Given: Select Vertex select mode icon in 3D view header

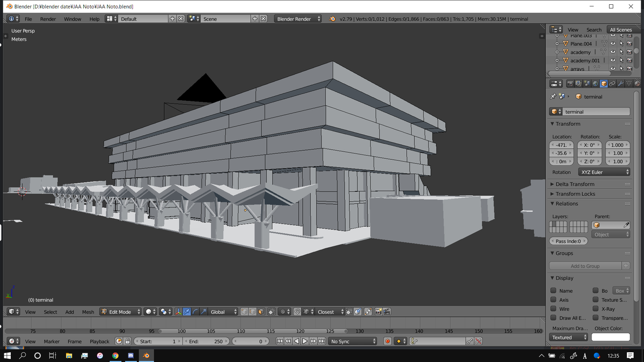Looking at the screenshot, I should coord(244,312).
